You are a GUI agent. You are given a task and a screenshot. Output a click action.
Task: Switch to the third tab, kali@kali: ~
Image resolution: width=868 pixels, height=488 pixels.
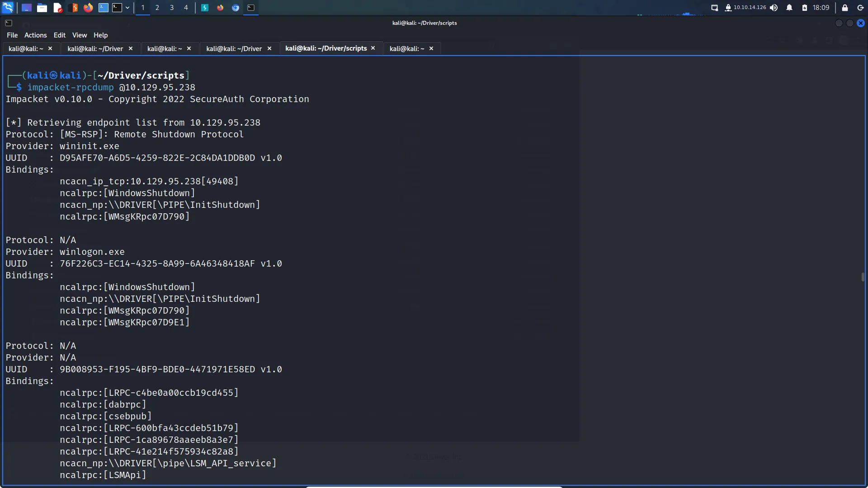(x=165, y=48)
